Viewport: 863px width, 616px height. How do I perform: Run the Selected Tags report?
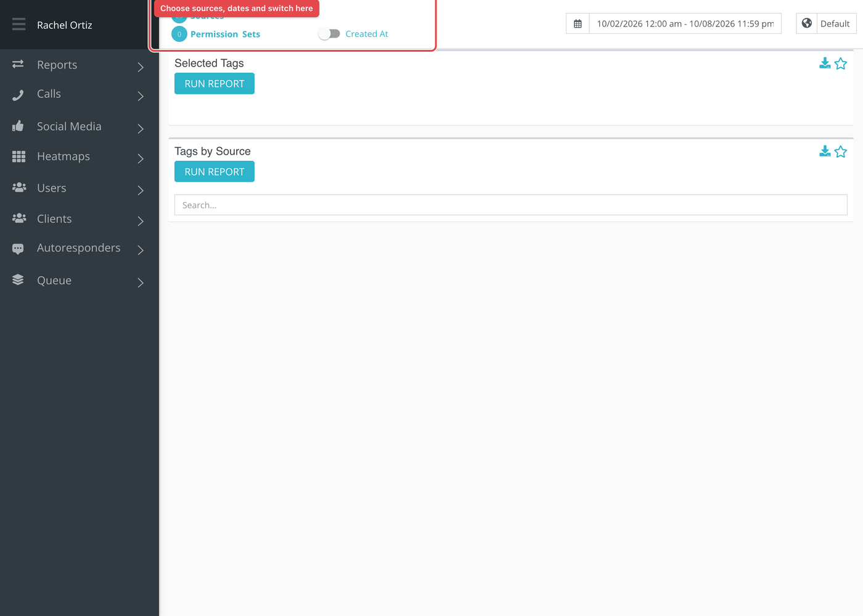click(215, 84)
